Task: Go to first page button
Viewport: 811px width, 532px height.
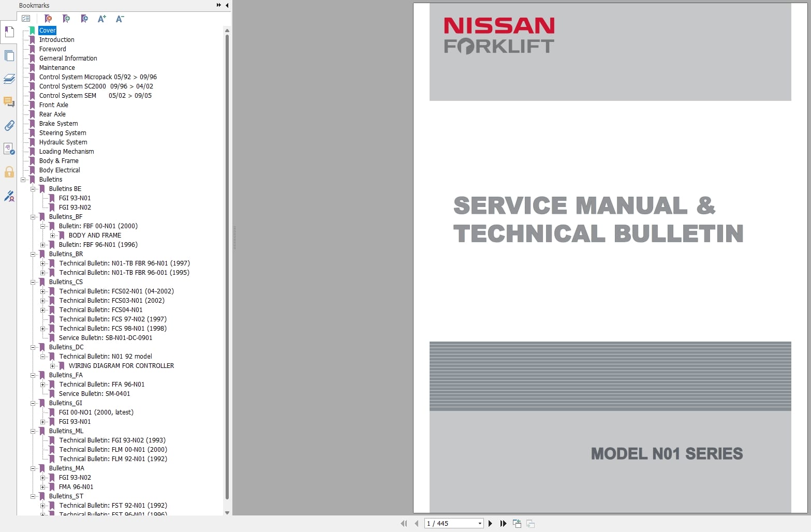Action: click(x=404, y=524)
